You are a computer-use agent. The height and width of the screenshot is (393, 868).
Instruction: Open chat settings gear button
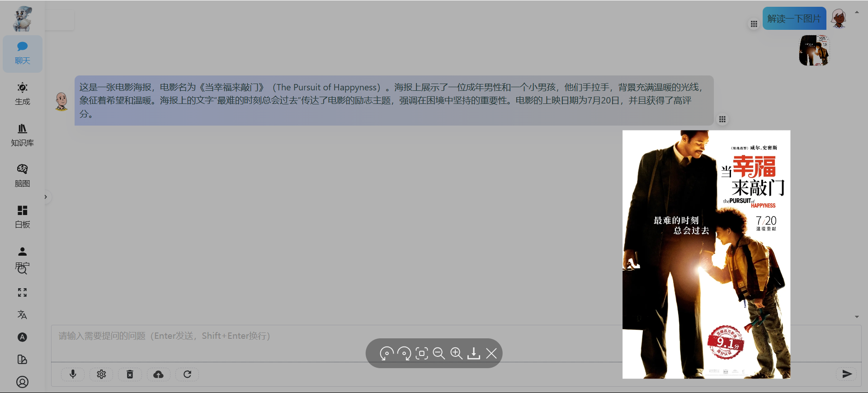(x=101, y=374)
